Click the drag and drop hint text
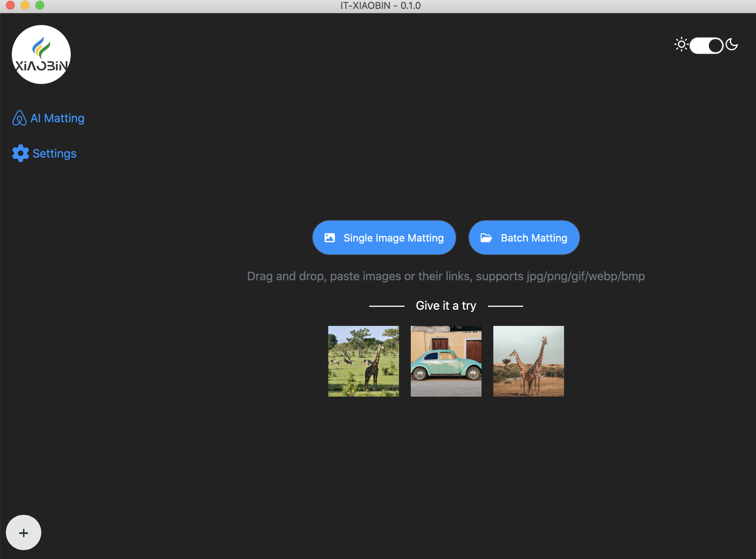Viewport: 756px width, 559px height. [x=446, y=276]
